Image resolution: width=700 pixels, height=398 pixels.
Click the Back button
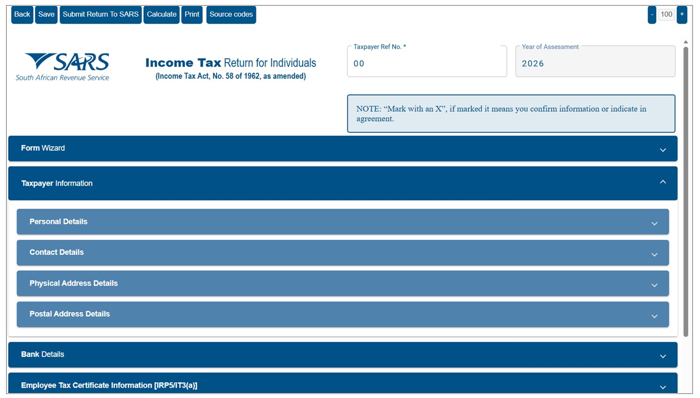click(22, 15)
